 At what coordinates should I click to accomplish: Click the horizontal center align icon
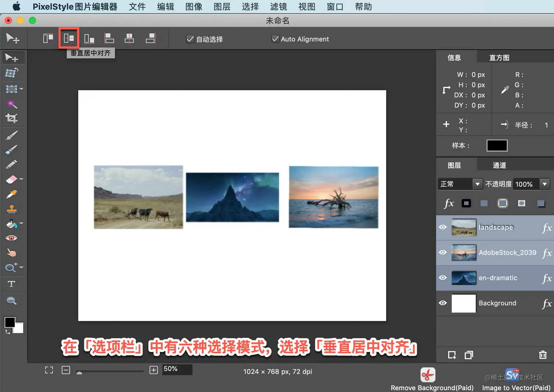129,38
